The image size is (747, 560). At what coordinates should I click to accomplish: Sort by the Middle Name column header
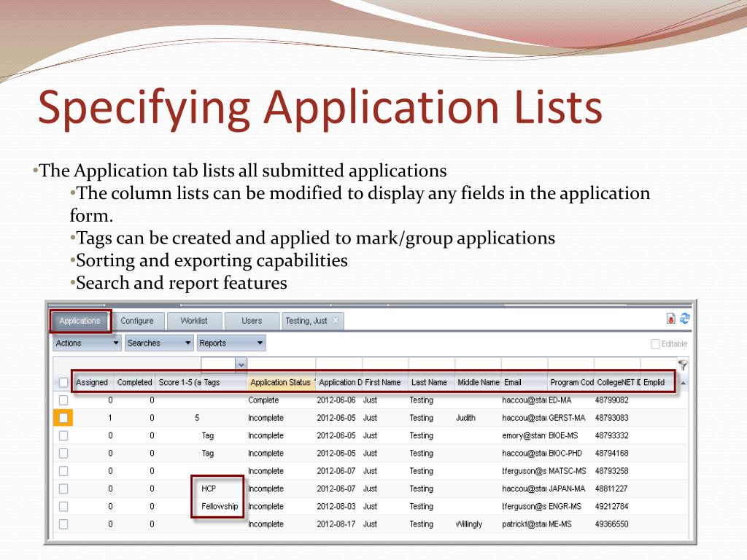click(x=478, y=382)
